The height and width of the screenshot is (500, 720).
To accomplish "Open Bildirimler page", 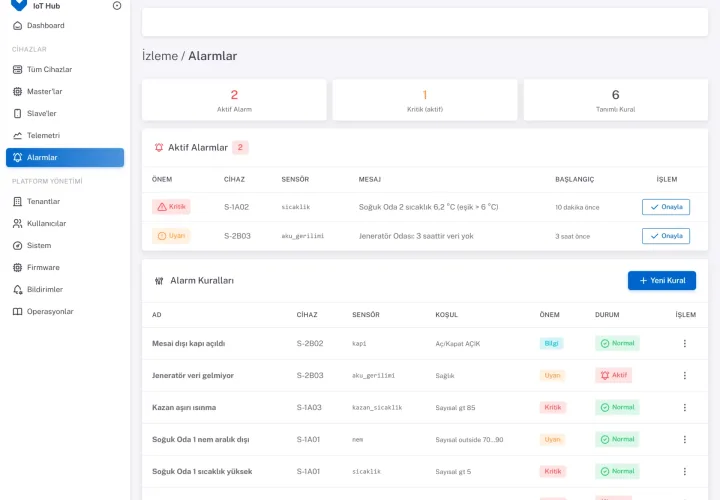I will click(x=65, y=290).
